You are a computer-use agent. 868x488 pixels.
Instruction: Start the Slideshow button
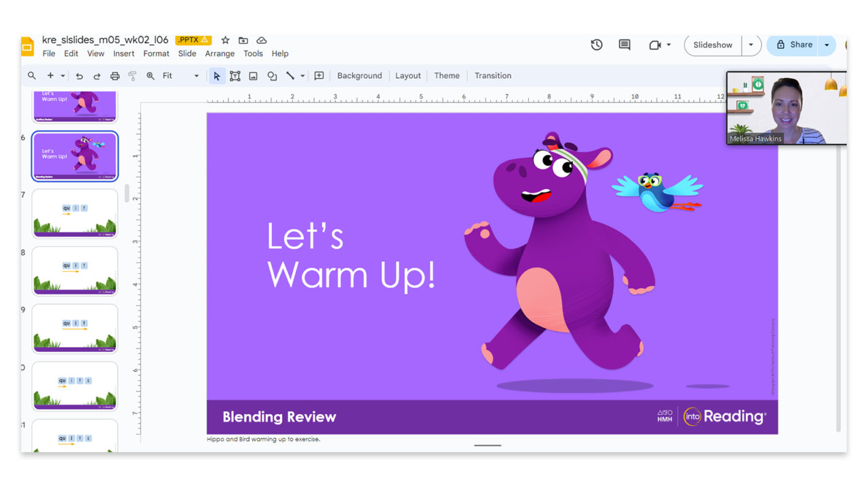(713, 45)
